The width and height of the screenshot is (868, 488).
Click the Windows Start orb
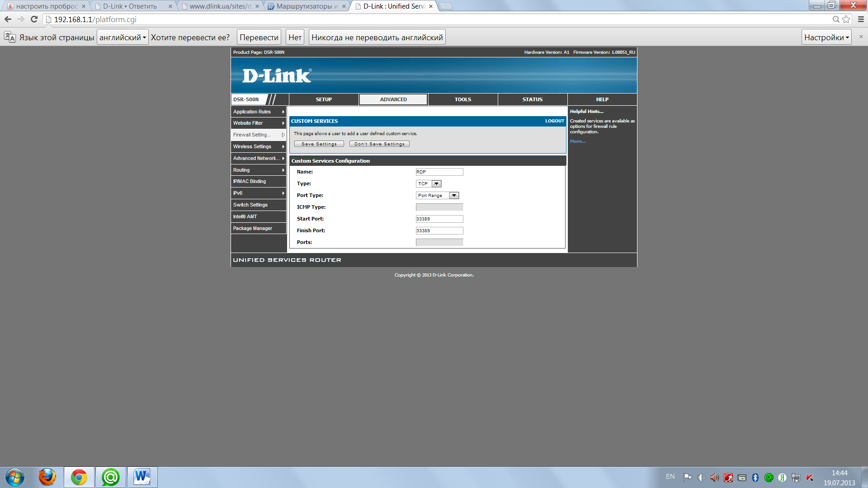coord(15,477)
